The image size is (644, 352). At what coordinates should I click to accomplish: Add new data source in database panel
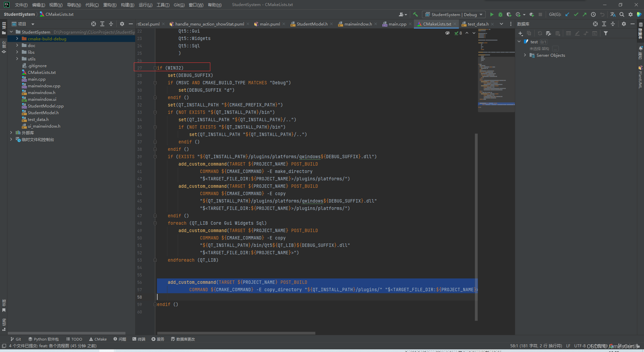(521, 33)
